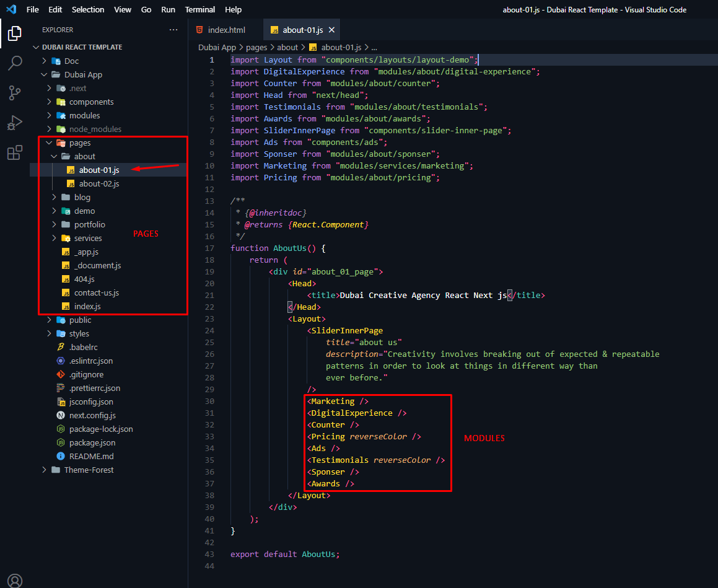
Task: Click the .gitignore Git file icon
Action: 61,375
